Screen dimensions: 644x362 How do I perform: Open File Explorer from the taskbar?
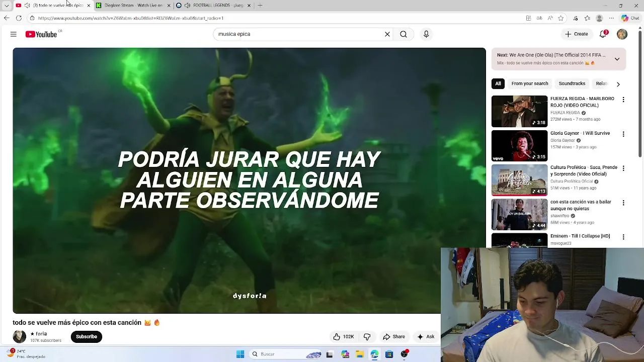(360, 354)
